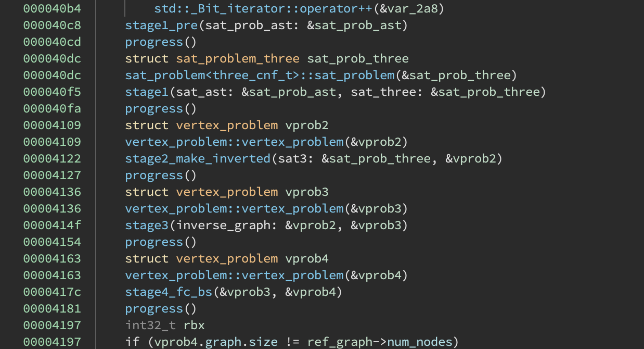Open the stage2_make_inverted function
This screenshot has height=349, width=644.
coord(198,158)
